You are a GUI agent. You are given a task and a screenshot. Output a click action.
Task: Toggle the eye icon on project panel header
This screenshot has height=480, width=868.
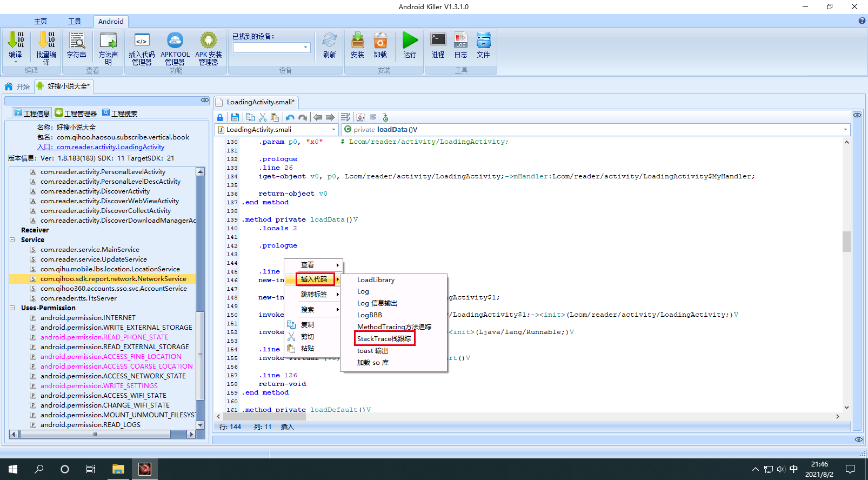205,100
